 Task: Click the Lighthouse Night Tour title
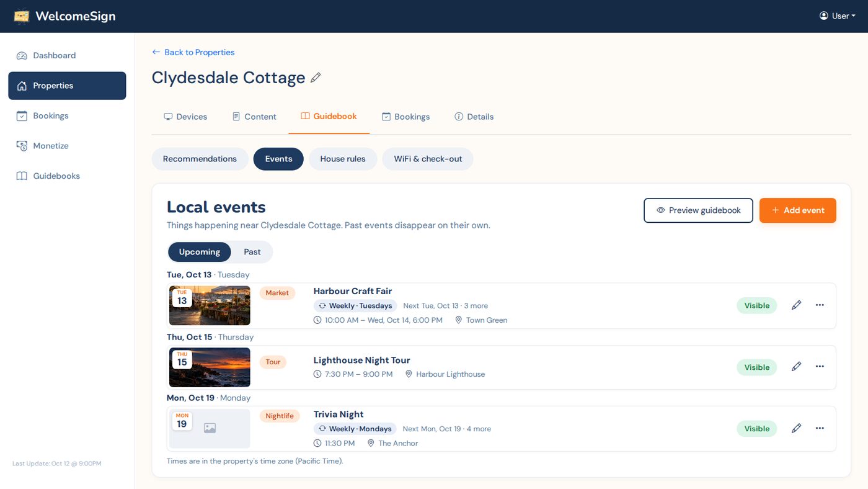pyautogui.click(x=361, y=361)
